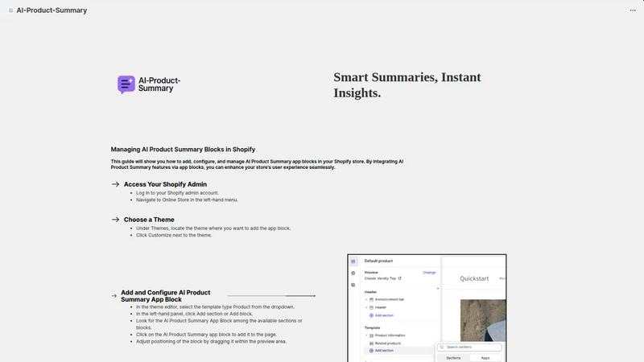Click the Announcement bar section icon
This screenshot has height=362, width=644.
[371, 299]
